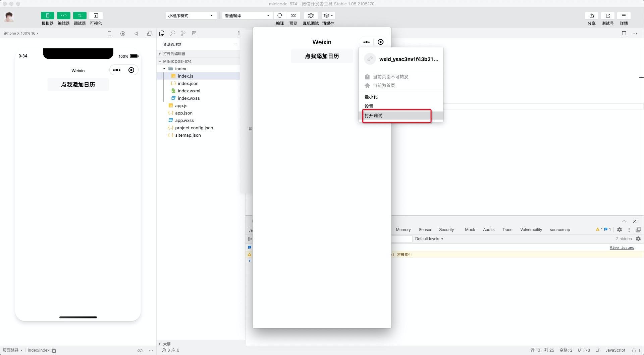Image resolution: width=644 pixels, height=355 pixels.
Task: Switch to the Audits tab
Action: (x=489, y=230)
